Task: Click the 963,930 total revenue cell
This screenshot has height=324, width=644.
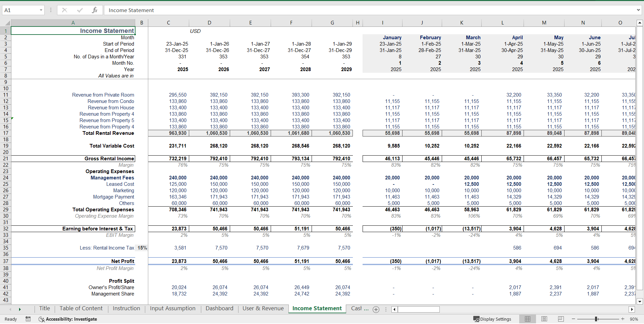Action: click(x=168, y=133)
